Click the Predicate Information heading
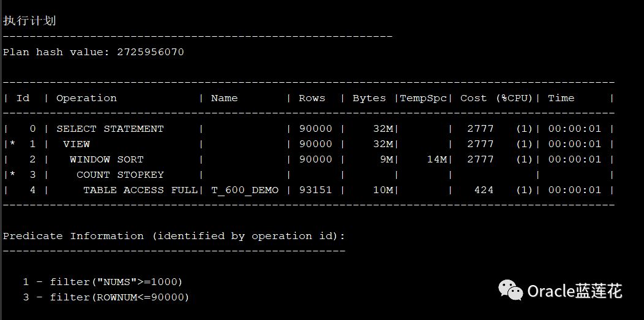 [174, 236]
